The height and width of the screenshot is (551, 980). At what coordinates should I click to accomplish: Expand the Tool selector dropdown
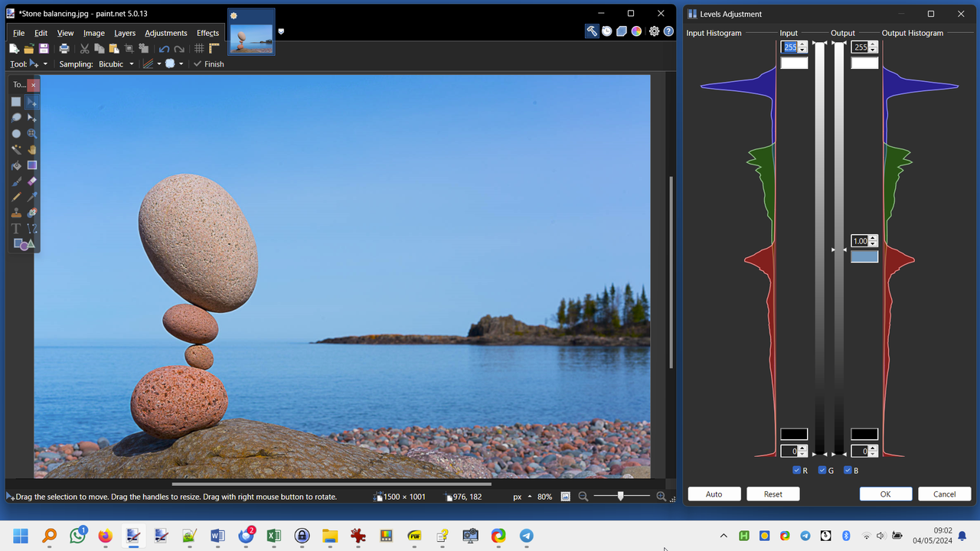pyautogui.click(x=45, y=64)
